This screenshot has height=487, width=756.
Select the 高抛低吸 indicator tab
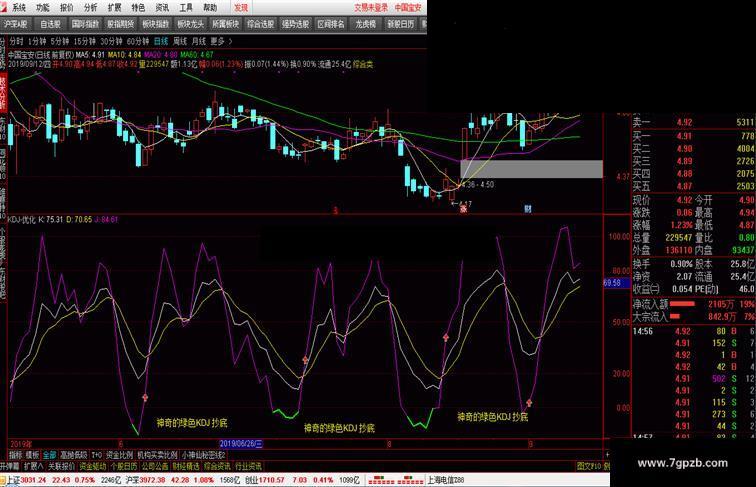pos(74,455)
